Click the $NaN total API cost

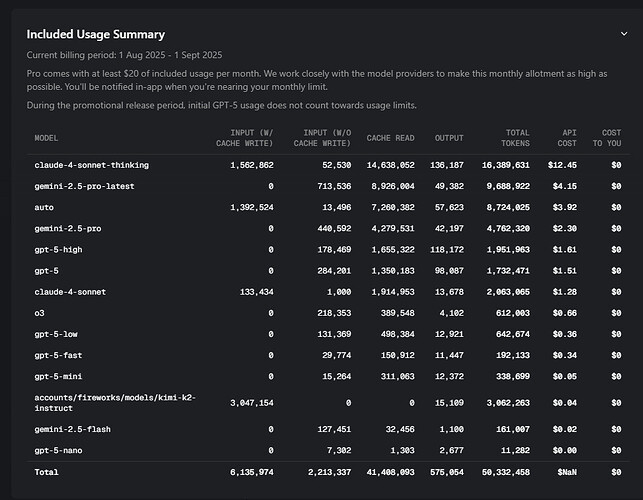tap(567, 472)
